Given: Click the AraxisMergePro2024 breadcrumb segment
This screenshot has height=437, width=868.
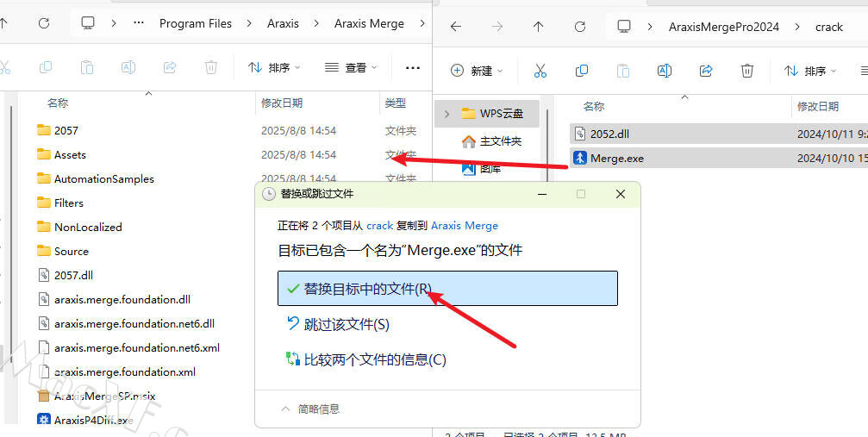Looking at the screenshot, I should [x=723, y=27].
